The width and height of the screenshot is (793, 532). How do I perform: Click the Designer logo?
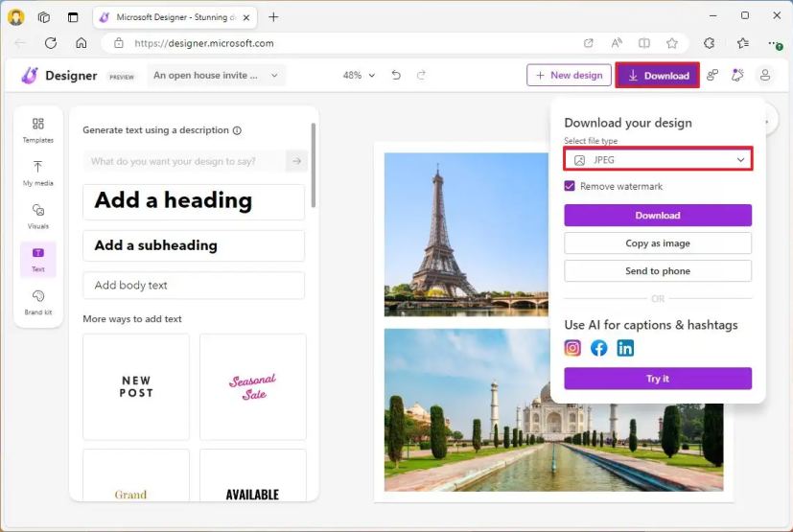coord(30,76)
